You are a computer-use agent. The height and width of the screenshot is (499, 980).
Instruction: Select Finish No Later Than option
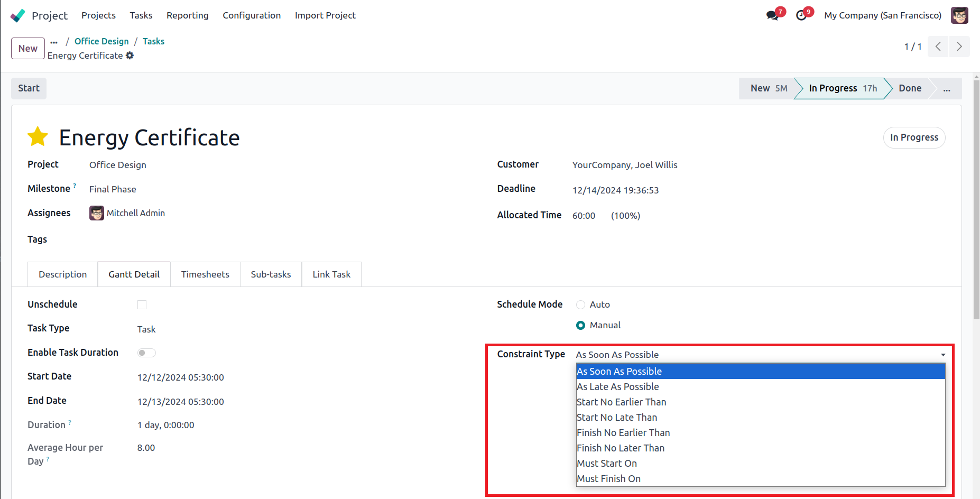pos(621,448)
